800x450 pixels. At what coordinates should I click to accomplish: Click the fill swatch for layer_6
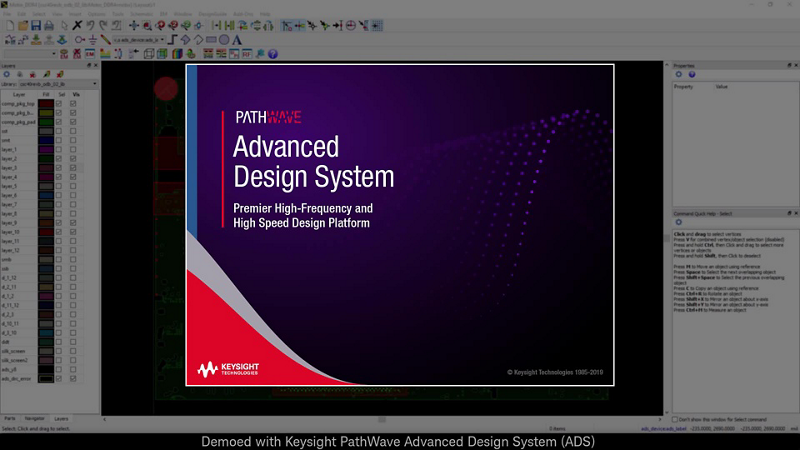click(x=46, y=195)
